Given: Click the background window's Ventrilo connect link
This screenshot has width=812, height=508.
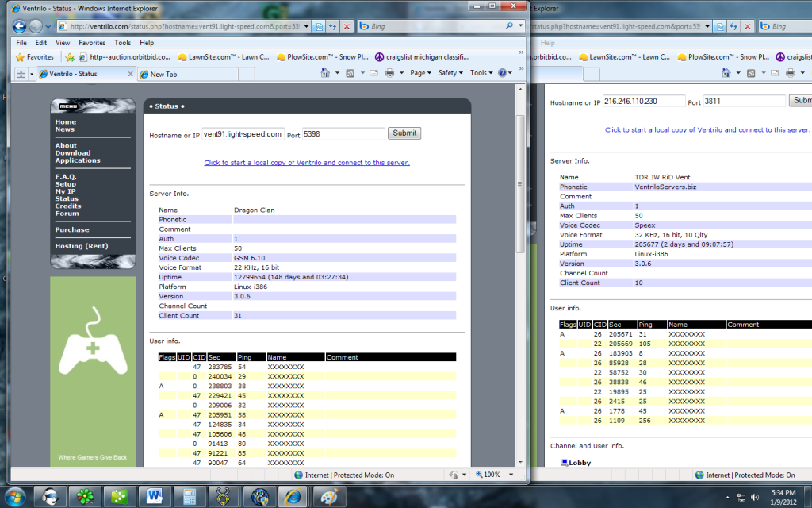Looking at the screenshot, I should 707,129.
